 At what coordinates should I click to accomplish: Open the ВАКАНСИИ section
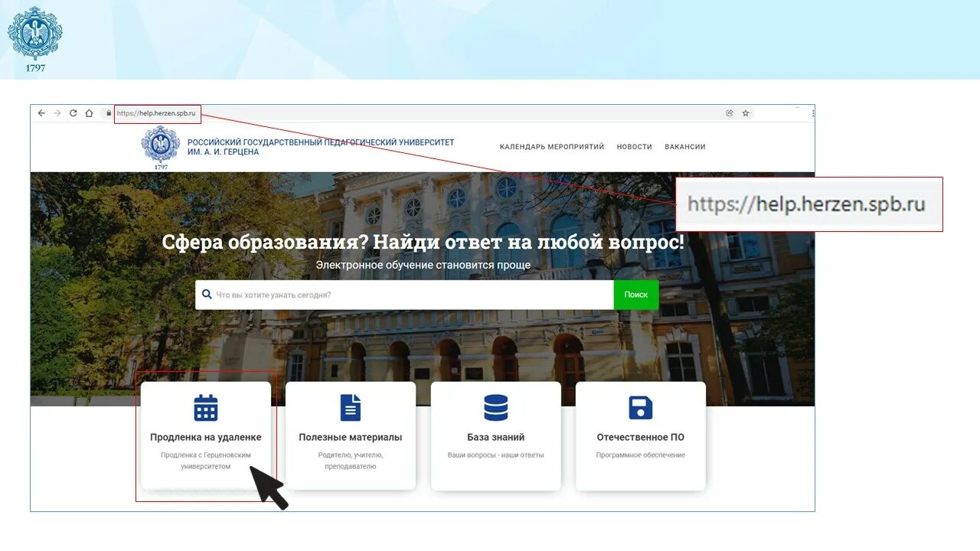(685, 146)
